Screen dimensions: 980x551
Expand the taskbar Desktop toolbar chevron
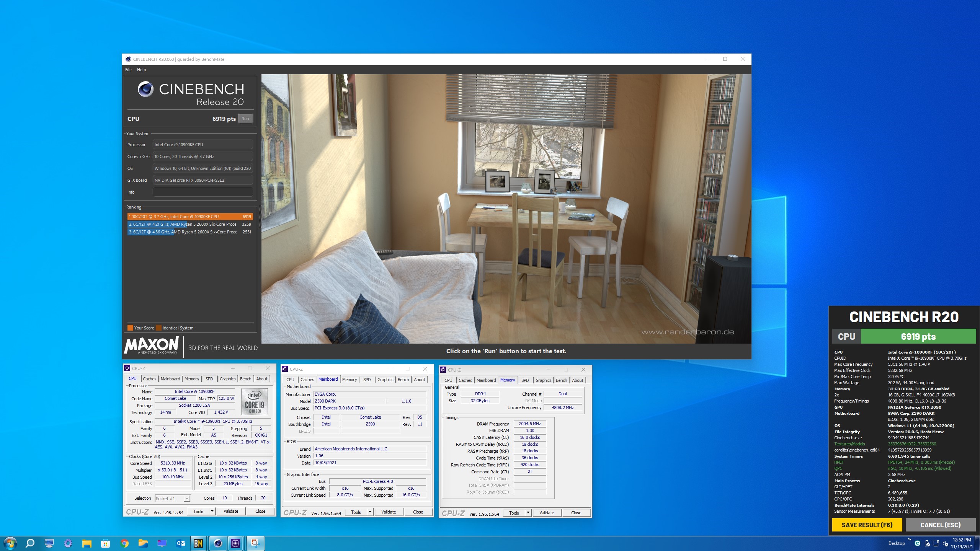[909, 540]
